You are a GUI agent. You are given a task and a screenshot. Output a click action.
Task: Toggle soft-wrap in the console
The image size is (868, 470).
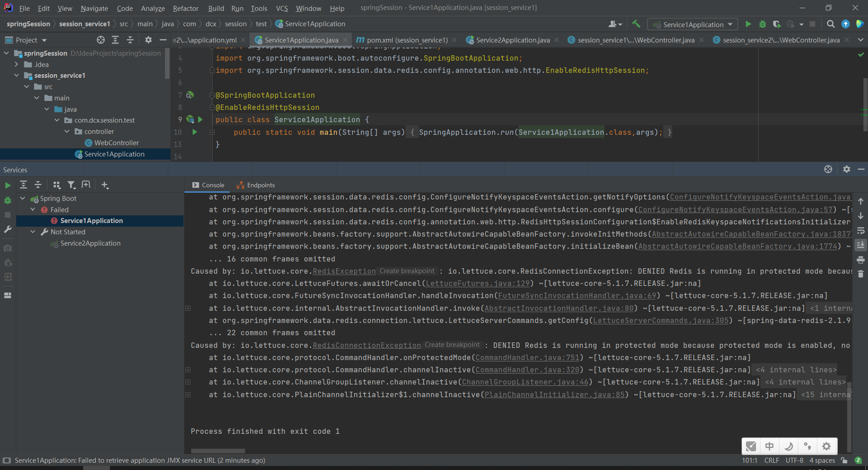861,231
